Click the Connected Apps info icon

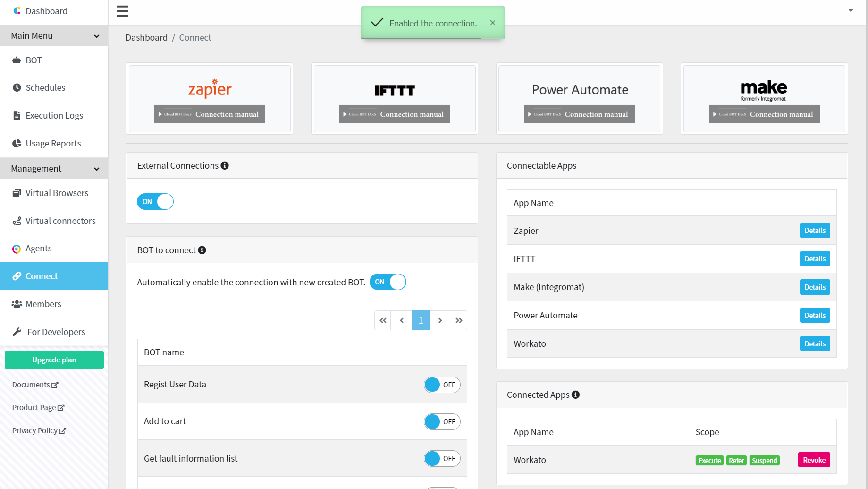(575, 395)
